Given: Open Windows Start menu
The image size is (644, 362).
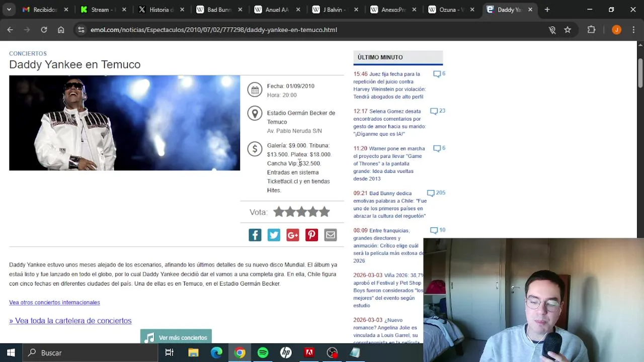Looking at the screenshot, I should 11,352.
